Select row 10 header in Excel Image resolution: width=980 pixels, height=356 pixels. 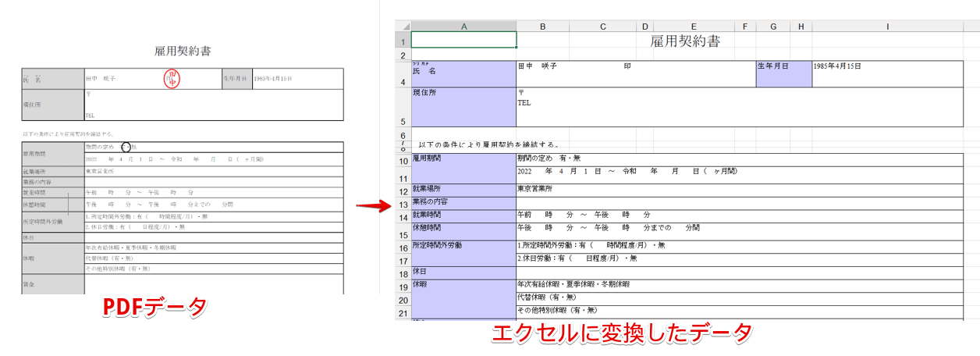pyautogui.click(x=403, y=160)
